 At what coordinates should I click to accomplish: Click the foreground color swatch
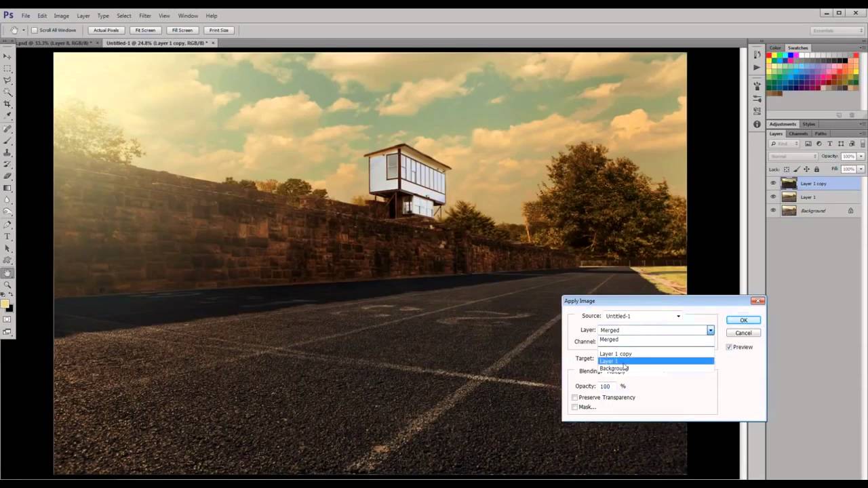5,304
